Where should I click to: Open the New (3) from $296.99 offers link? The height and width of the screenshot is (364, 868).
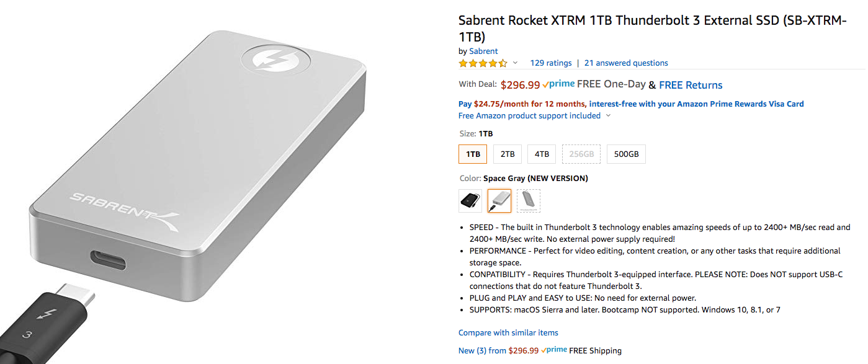pos(499,351)
